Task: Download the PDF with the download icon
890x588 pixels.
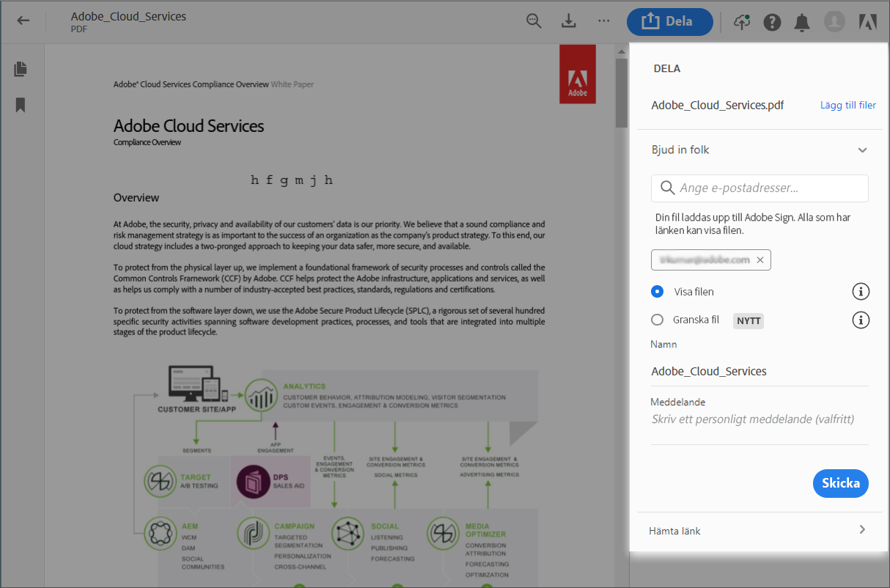Action: pos(569,21)
